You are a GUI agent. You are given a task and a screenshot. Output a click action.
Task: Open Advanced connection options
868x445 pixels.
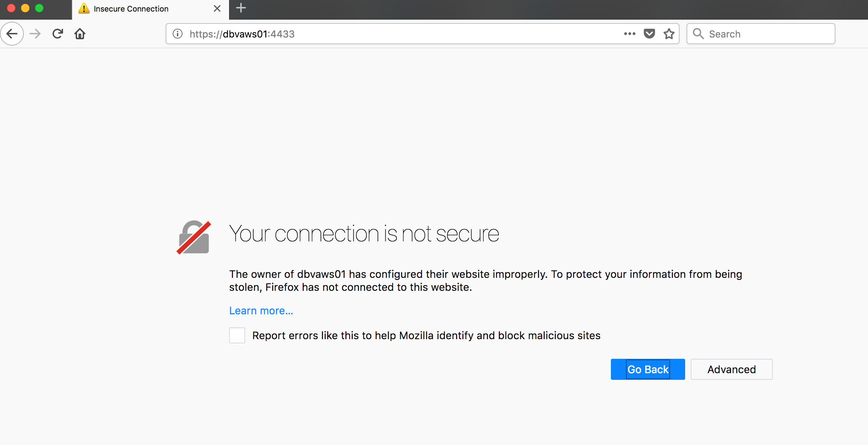pyautogui.click(x=731, y=369)
